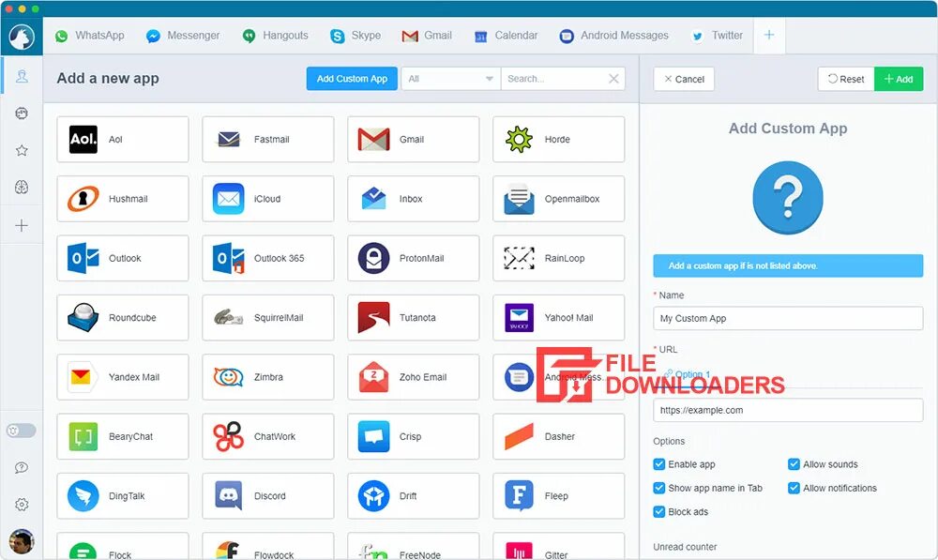Screen dimensions: 938x560
Task: Click the Rambox logo home button
Action: [22, 37]
